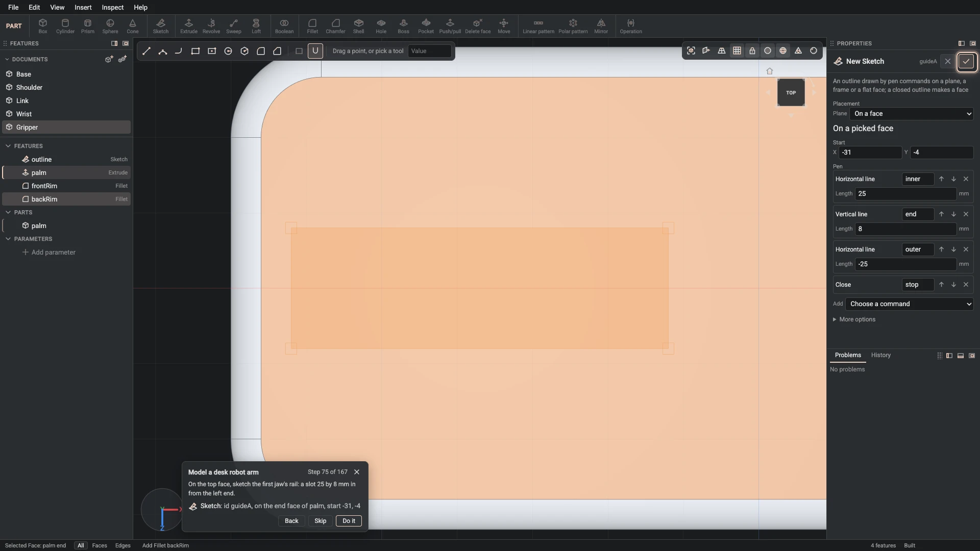This screenshot has width=980, height=551.
Task: Toggle the lock icon in viewport toolbar
Action: coord(752,51)
